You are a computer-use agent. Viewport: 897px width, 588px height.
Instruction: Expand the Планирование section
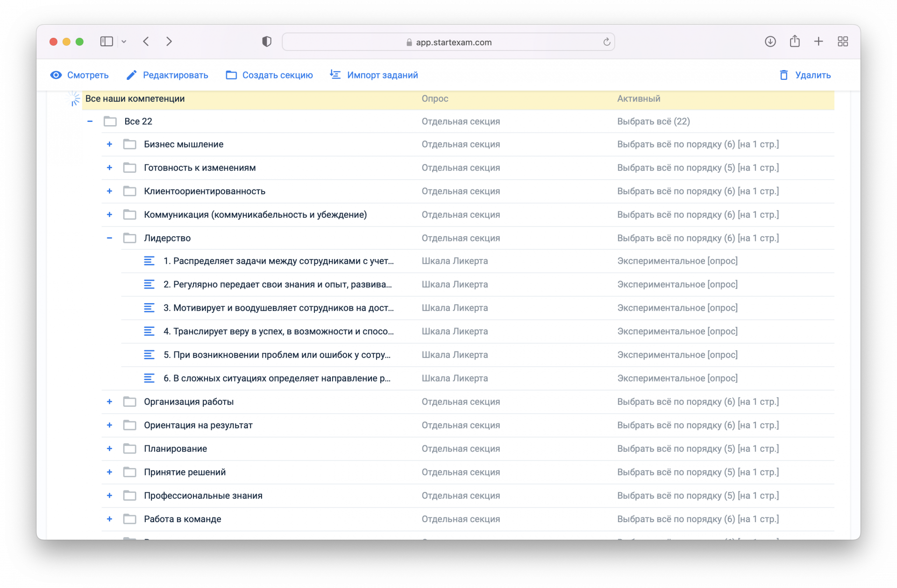pos(109,449)
